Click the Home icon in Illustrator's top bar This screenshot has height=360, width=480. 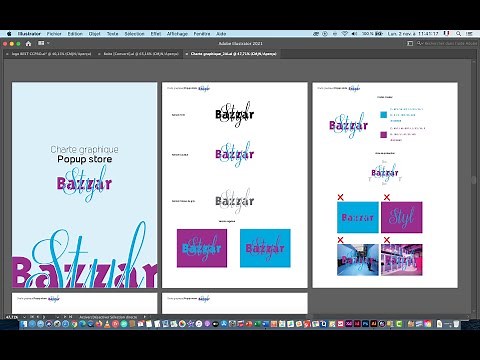point(28,43)
